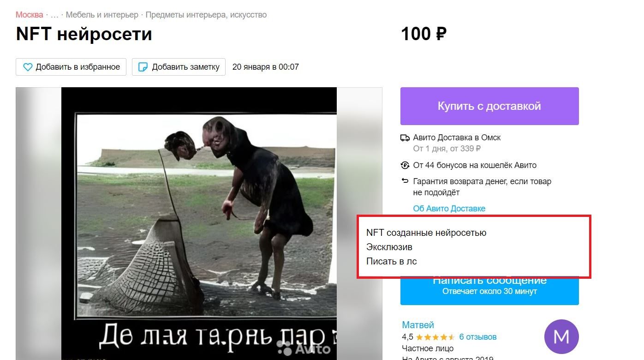Viewport: 644px width, 360px height.
Task: Open Предметы интерьера, искусство breadcrumb
Action: point(206,15)
